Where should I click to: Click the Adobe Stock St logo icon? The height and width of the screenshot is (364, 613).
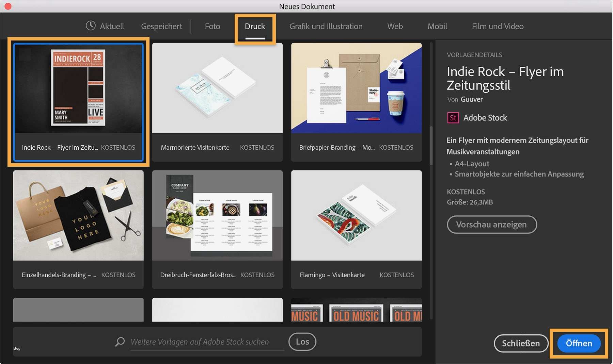pos(453,118)
